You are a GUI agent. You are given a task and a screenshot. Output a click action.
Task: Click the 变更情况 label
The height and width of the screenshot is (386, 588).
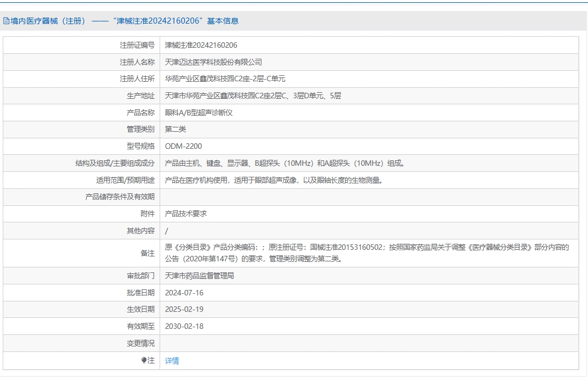tap(140, 343)
